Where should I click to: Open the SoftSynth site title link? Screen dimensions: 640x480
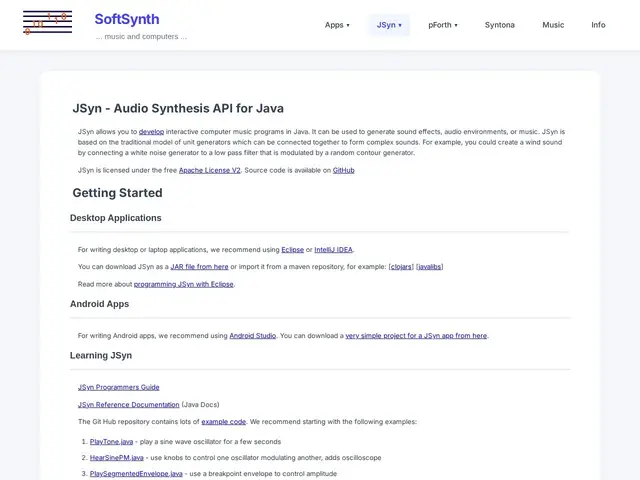pyautogui.click(x=127, y=19)
